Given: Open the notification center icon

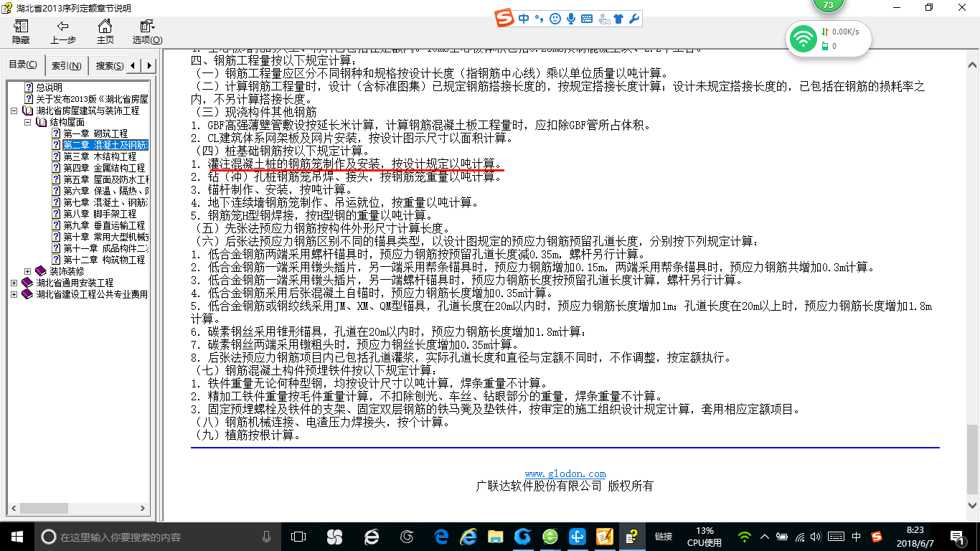Looking at the screenshot, I should 958,537.
